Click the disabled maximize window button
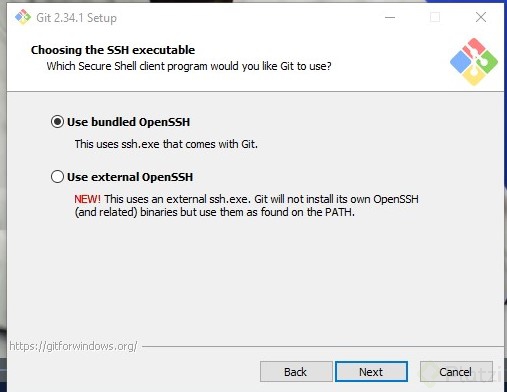Image resolution: width=507 pixels, height=392 pixels. coord(435,17)
